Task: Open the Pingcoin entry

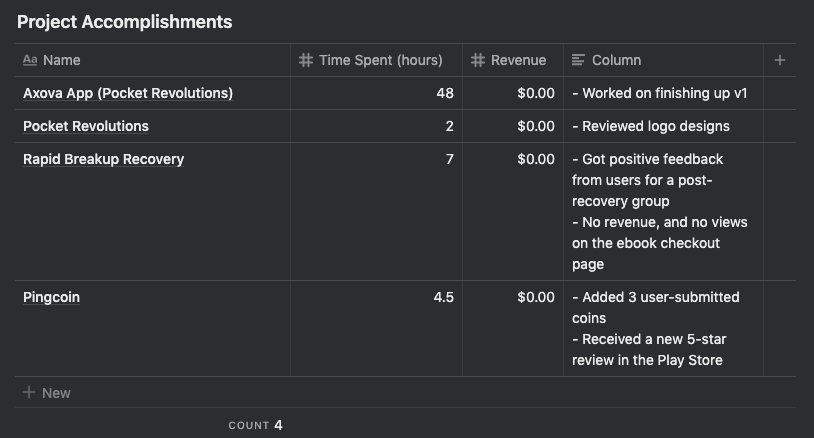Action: pos(51,297)
